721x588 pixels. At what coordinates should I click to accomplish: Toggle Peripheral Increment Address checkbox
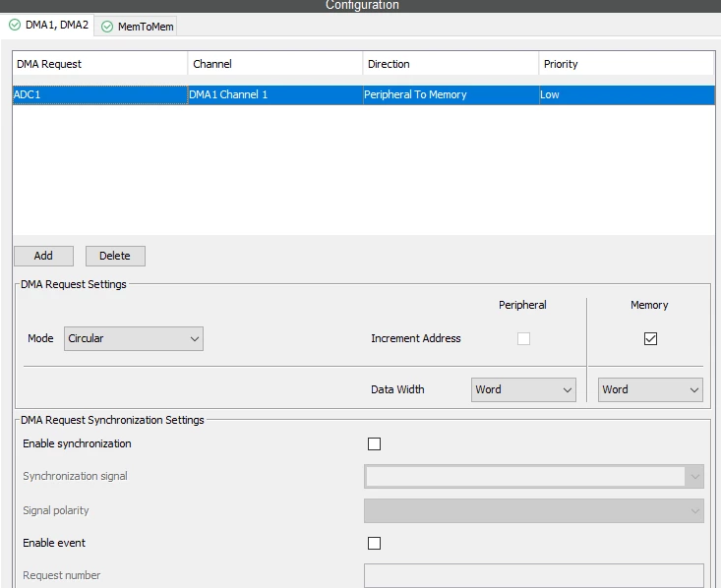[x=523, y=339]
